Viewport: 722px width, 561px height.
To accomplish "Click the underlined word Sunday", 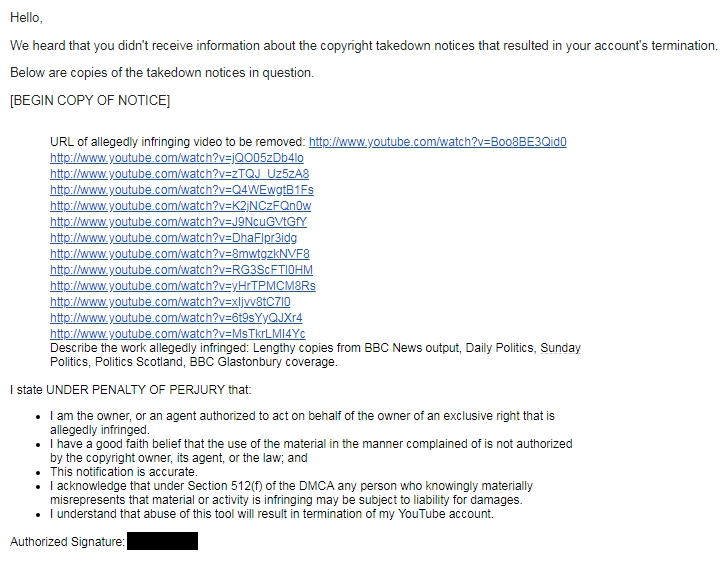I will (560, 348).
